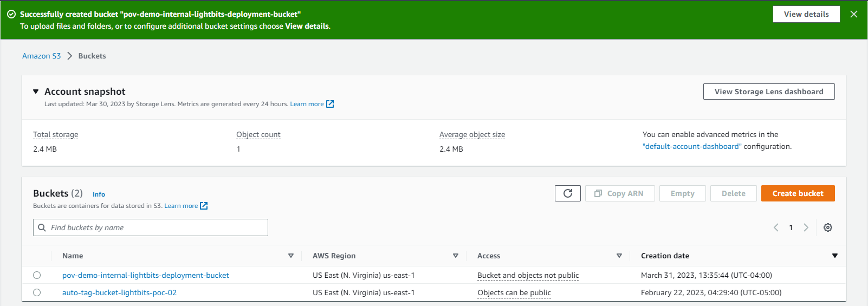Focus the Find buckets by name field
The image size is (868, 306).
pos(157,227)
